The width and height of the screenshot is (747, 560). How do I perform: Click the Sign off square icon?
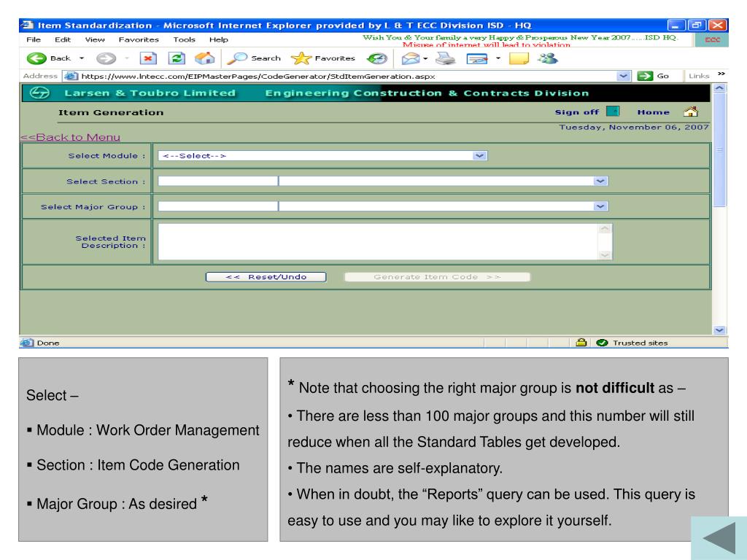pyautogui.click(x=613, y=112)
